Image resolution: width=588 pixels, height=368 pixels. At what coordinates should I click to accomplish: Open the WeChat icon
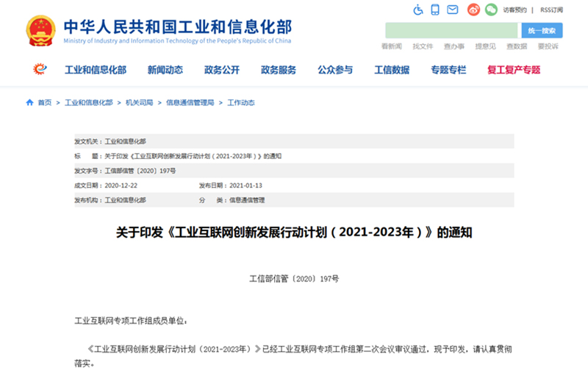(x=491, y=10)
